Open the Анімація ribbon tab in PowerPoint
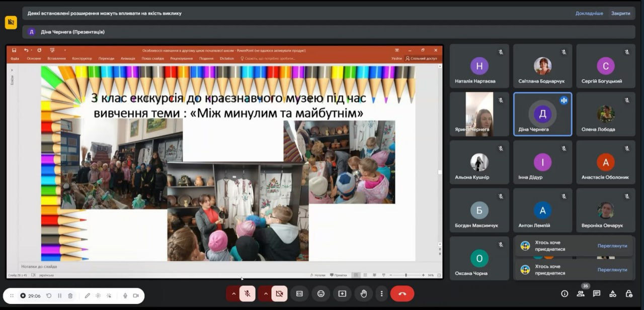Viewport: 644px width, 310px height. pos(128,58)
